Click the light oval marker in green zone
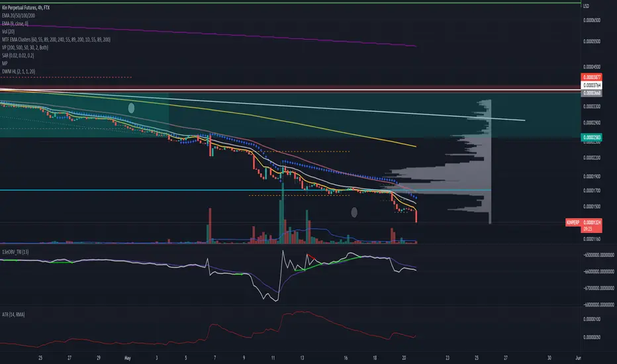617x364 pixels. (132, 108)
